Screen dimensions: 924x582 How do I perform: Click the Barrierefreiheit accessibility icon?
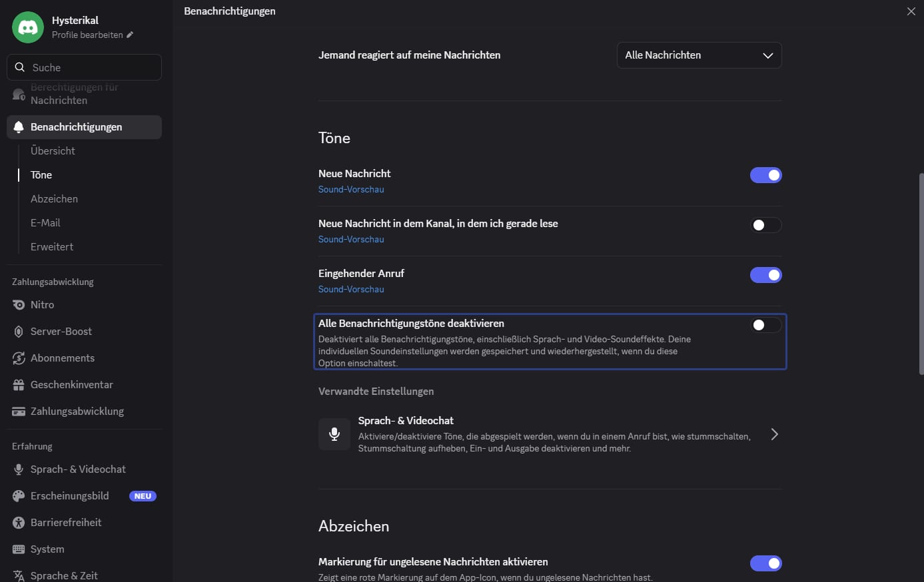[x=19, y=523]
